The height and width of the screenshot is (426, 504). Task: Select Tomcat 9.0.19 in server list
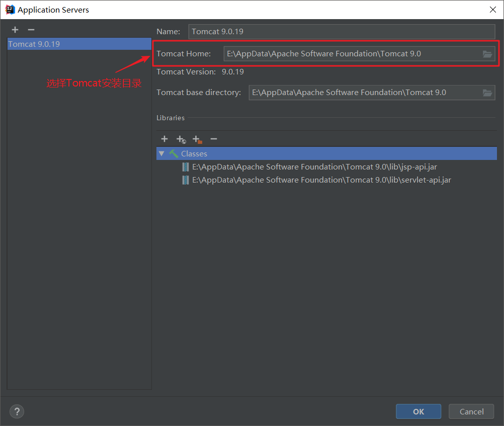(79, 44)
